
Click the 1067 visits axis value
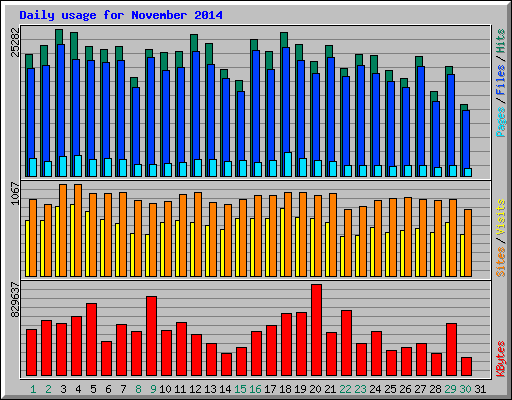15,193
